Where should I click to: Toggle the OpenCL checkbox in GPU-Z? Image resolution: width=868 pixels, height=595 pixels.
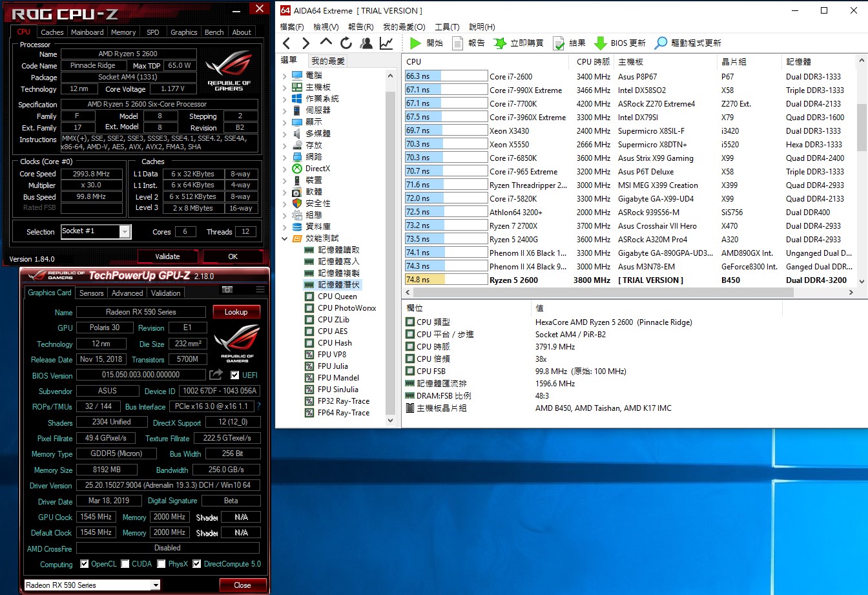84,564
